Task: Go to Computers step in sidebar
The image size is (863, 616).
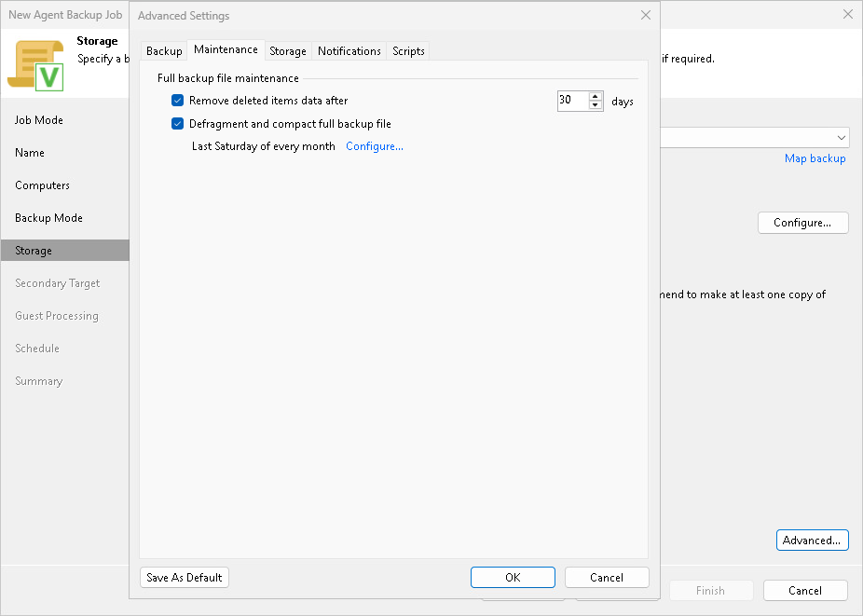Action: [42, 185]
